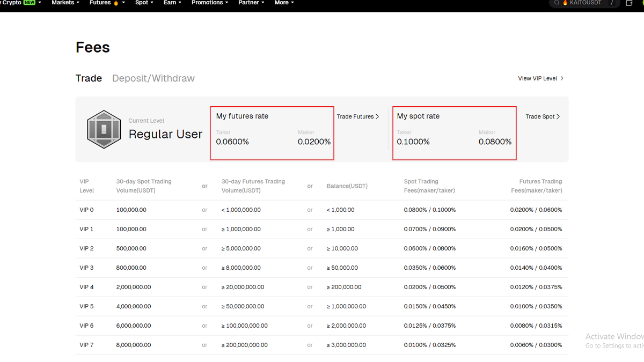The height and width of the screenshot is (362, 644).
Task: Click the flame icon next to Futures
Action: [x=116, y=3]
